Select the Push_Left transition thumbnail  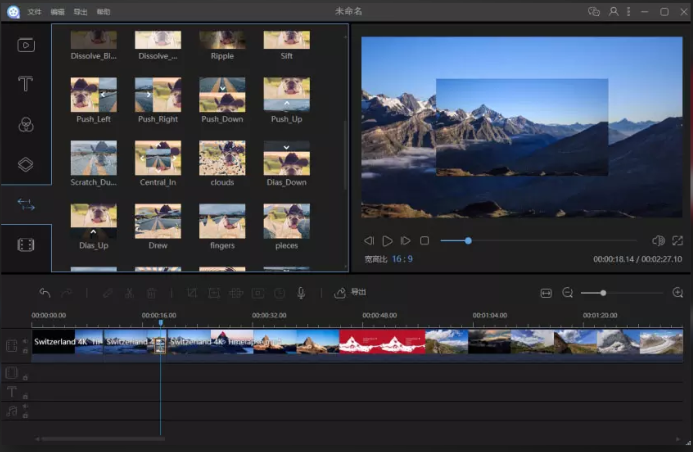[93, 94]
